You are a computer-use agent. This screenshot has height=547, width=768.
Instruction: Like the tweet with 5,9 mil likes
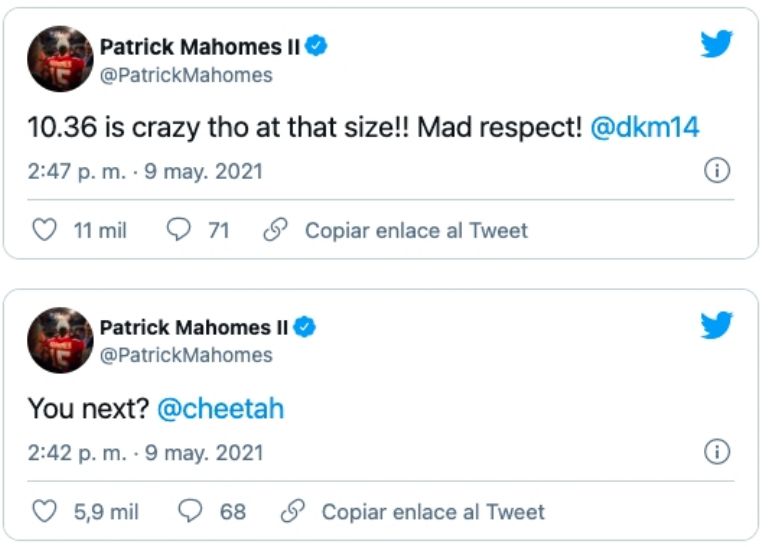point(45,512)
